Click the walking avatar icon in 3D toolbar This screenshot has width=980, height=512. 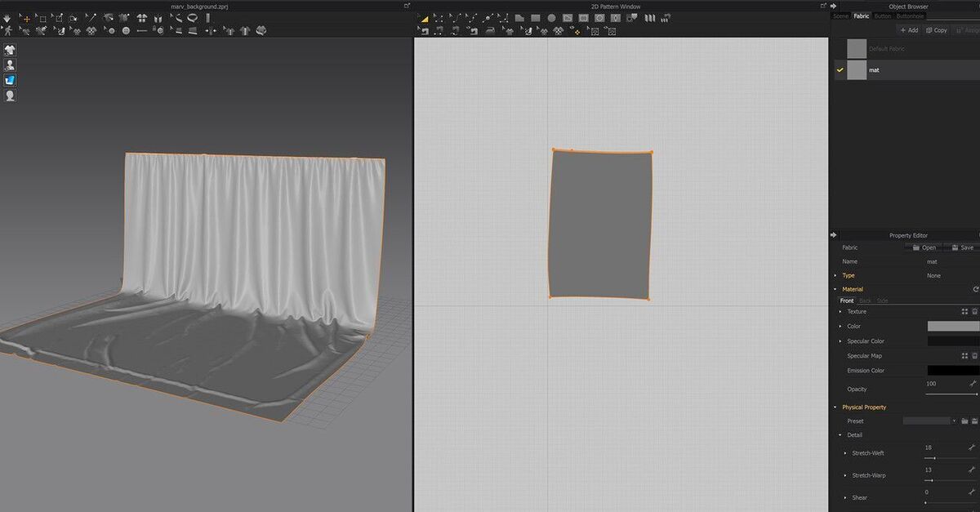9,31
